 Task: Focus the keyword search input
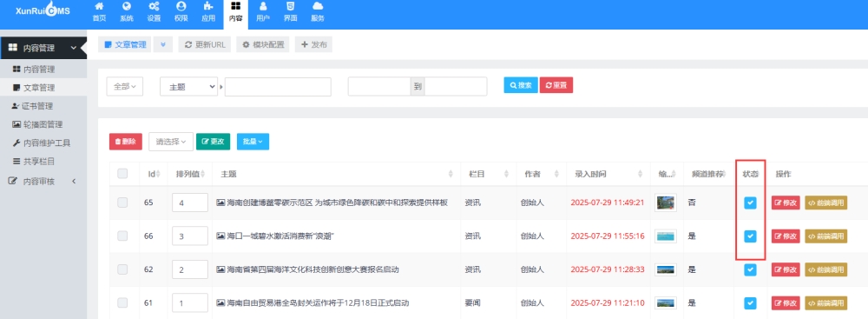278,87
